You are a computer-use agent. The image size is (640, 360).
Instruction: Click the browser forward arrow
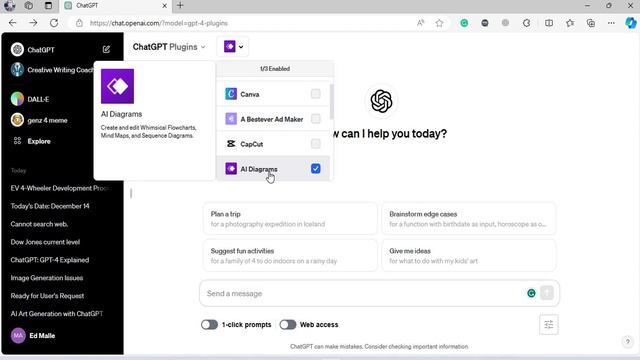click(33, 23)
